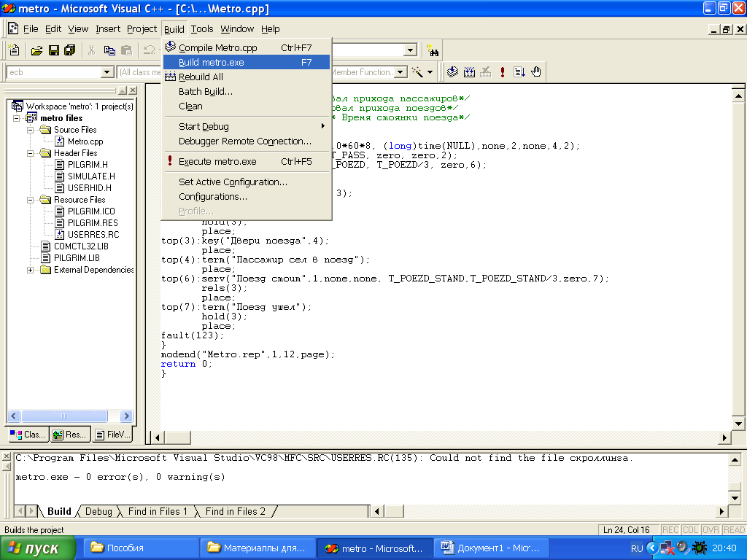Collapse the Source Files folder
747x560 pixels.
[x=31, y=130]
